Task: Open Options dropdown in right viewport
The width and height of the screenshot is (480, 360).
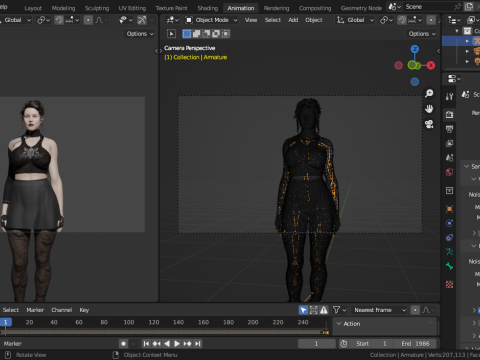Action: pyautogui.click(x=422, y=33)
